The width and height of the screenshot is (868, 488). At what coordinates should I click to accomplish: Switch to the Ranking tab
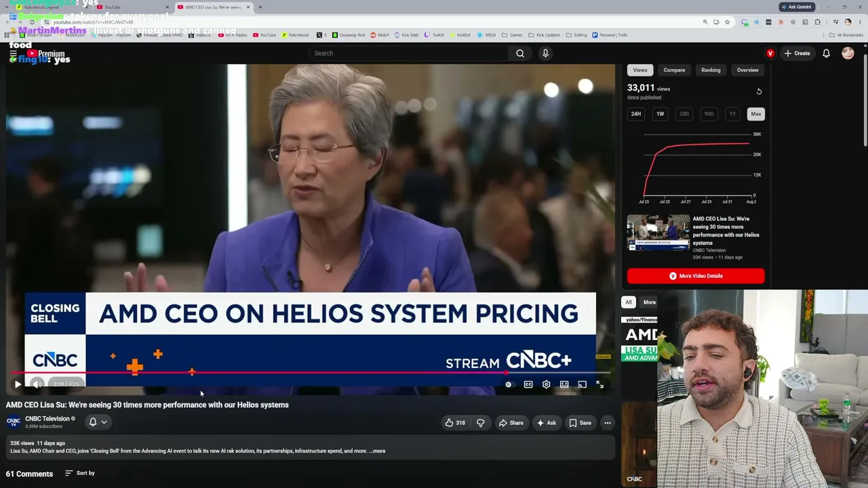click(x=711, y=70)
